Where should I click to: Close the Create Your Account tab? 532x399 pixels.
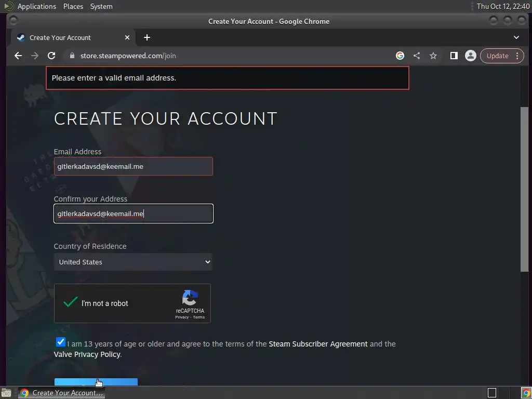point(127,37)
